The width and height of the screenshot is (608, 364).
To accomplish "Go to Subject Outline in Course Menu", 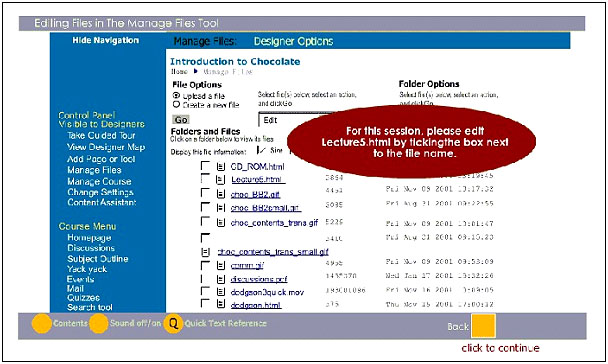I will 98,259.
